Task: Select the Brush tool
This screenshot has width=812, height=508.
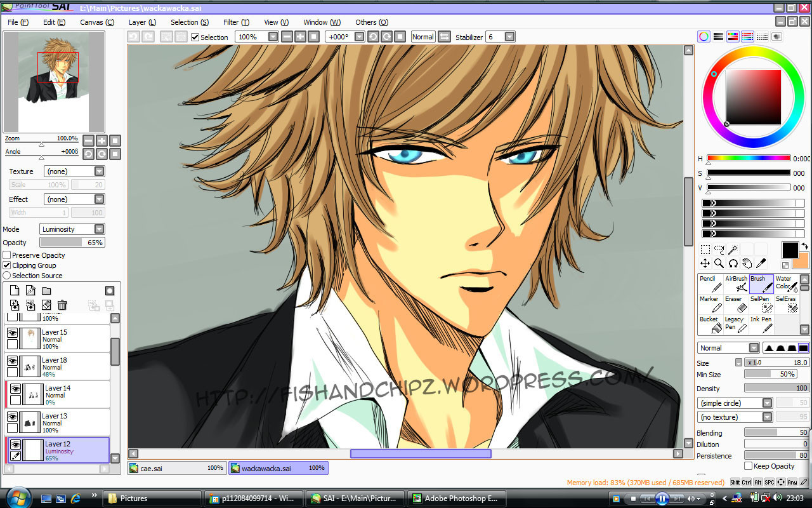Action: point(761,284)
